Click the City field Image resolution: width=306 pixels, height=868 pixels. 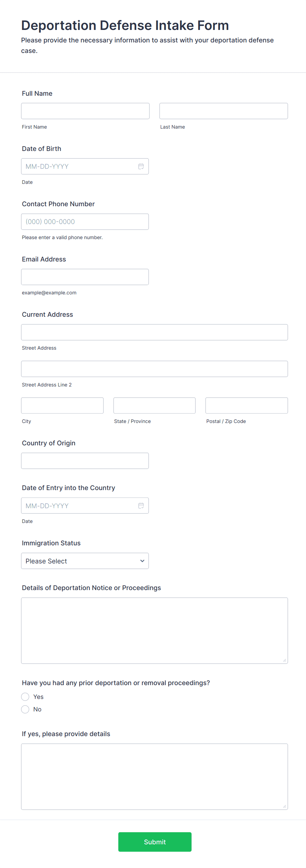point(62,405)
